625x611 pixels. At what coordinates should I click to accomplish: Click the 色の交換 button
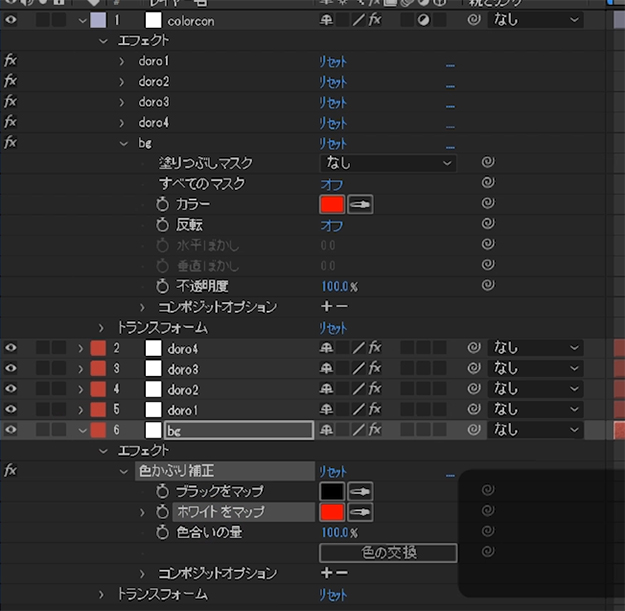tap(388, 553)
